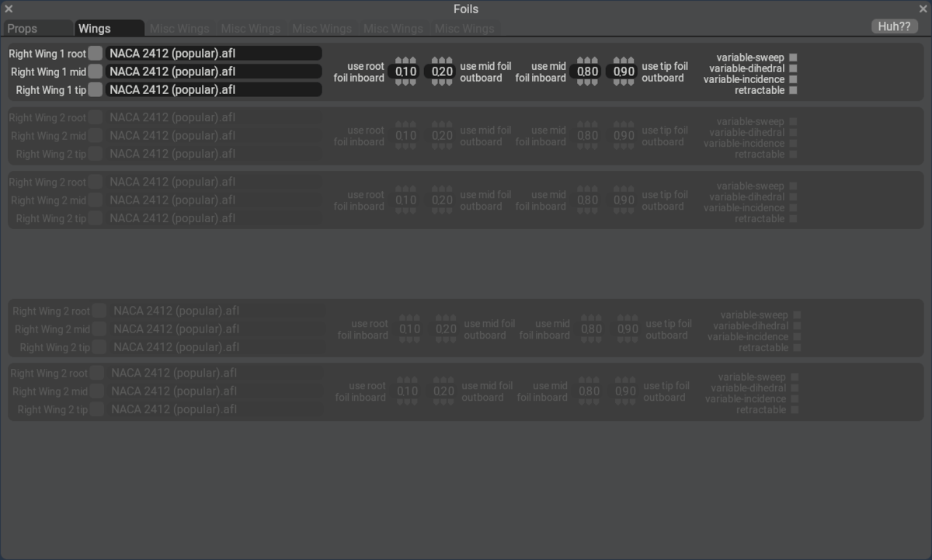Check the variable-incidence box for Right Wing 1
Screen dimensions: 932x560
pyautogui.click(x=793, y=79)
